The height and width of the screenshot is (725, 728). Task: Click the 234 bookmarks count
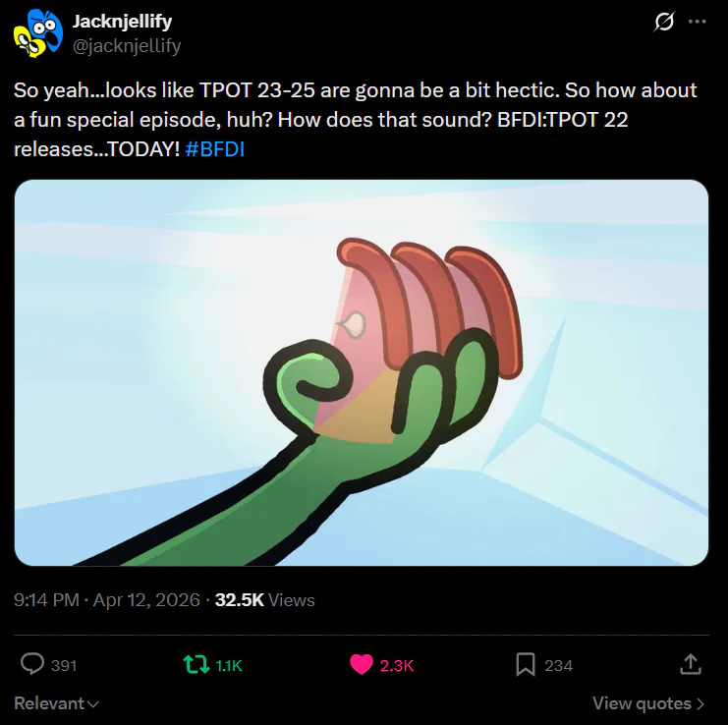point(559,666)
